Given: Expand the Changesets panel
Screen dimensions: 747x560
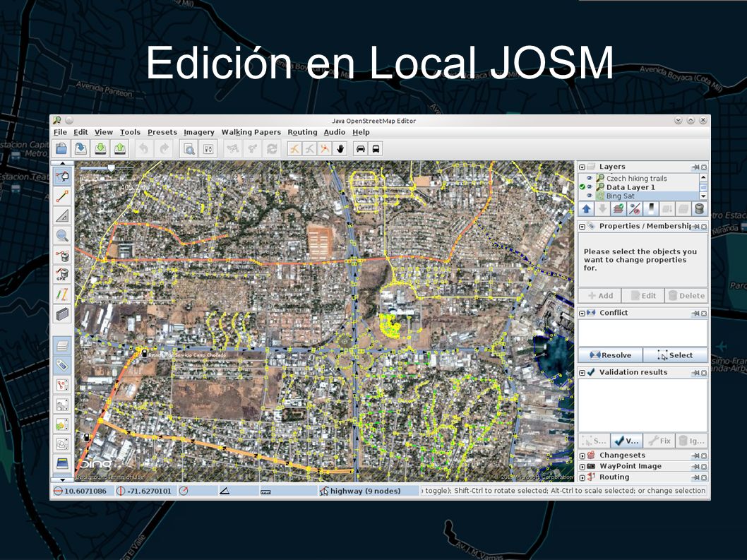Looking at the screenshot, I should pyautogui.click(x=582, y=455).
